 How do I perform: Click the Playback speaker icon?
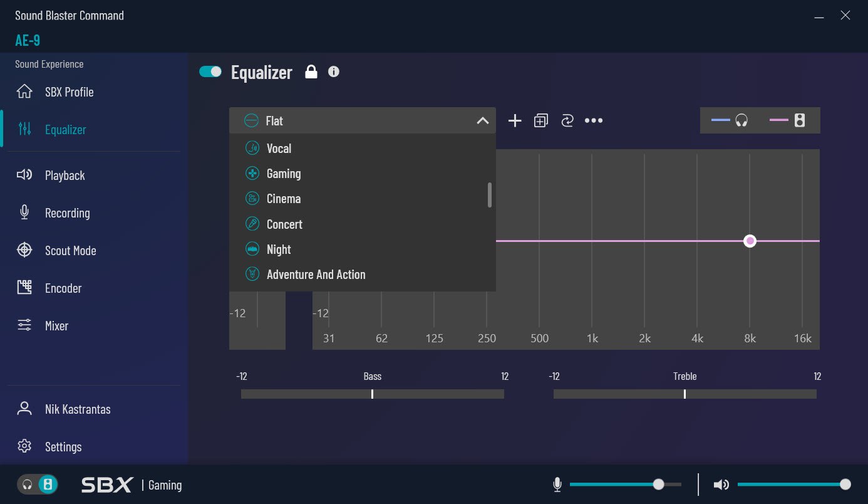point(24,175)
